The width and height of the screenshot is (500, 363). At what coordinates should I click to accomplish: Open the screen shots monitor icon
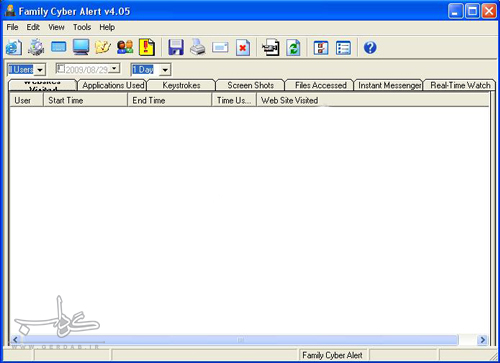[x=81, y=47]
